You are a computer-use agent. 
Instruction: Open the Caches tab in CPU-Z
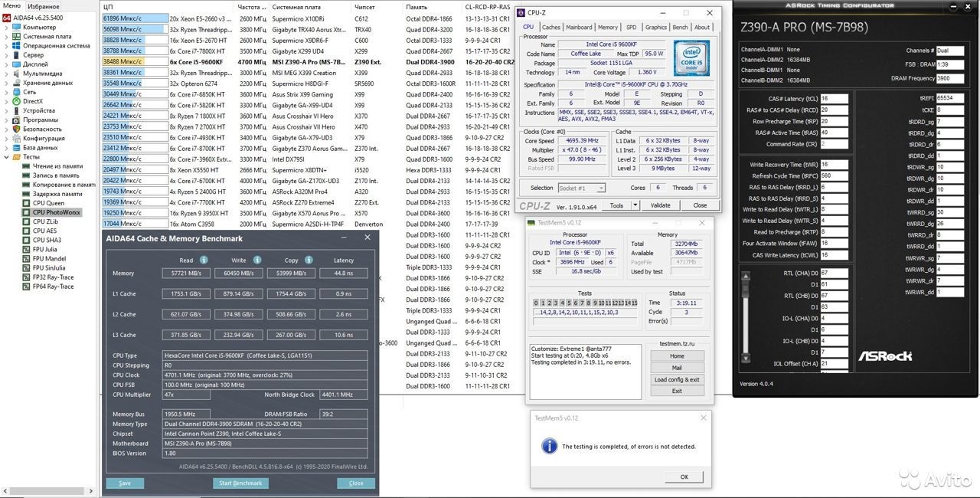[x=550, y=27]
